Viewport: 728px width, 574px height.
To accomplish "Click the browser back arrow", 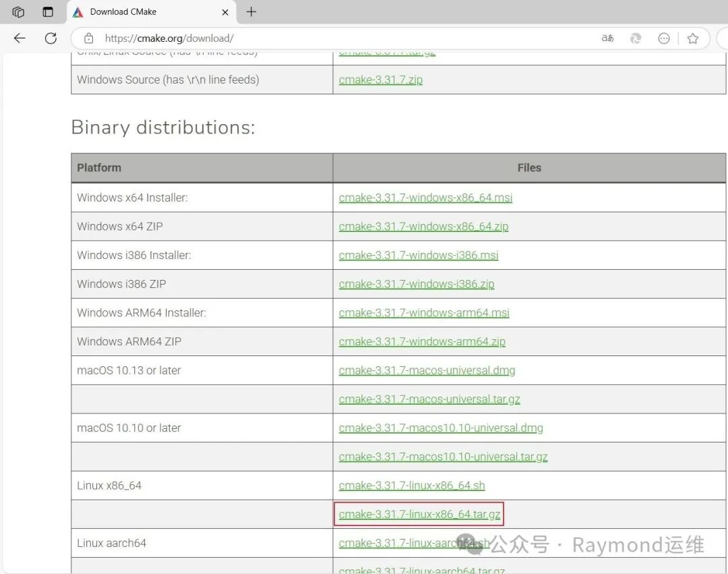I will click(x=20, y=38).
